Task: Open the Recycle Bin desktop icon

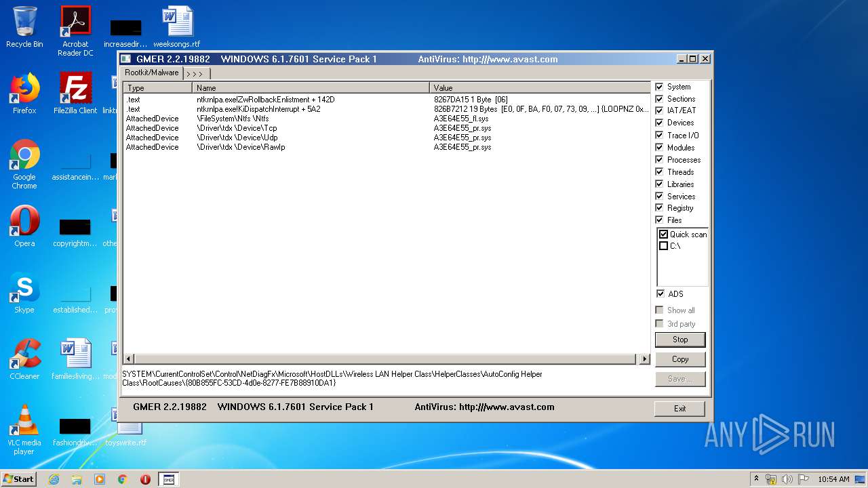Action: click(24, 27)
